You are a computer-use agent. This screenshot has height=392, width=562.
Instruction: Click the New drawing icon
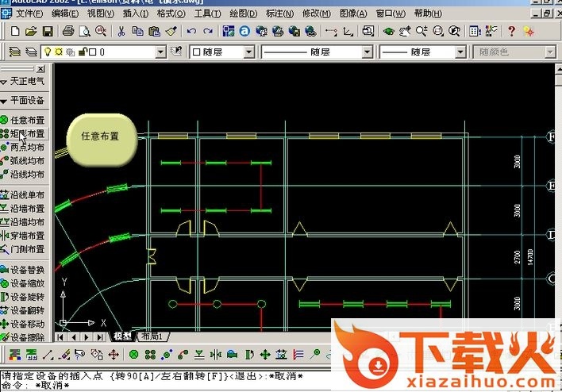(x=15, y=31)
